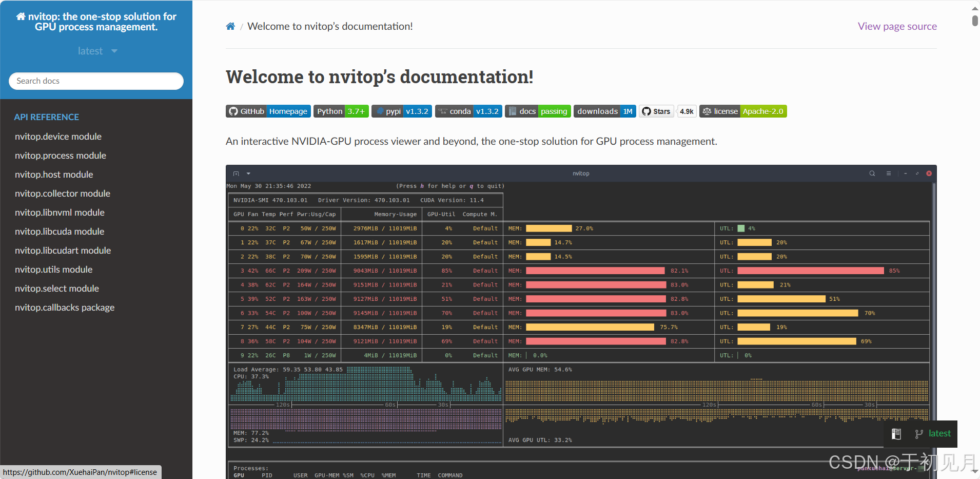Focus the Search docs input field
Viewport: 980px width, 479px height.
(x=96, y=81)
